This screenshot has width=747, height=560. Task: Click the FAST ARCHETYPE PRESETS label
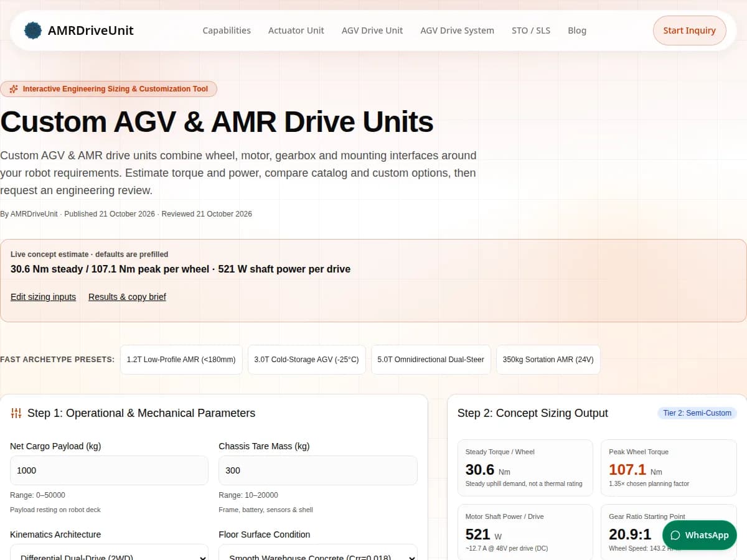[57, 360]
